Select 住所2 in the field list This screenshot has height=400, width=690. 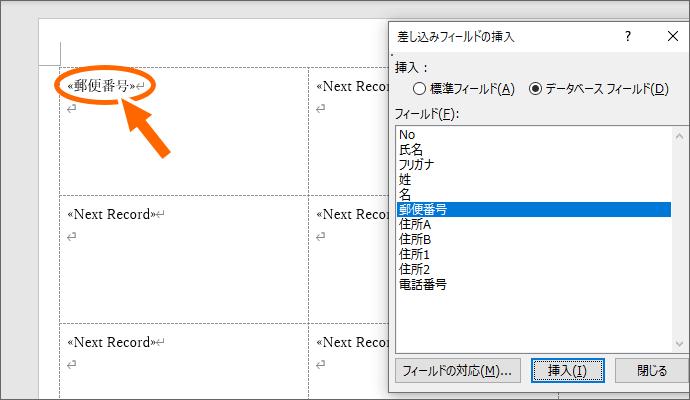414,269
